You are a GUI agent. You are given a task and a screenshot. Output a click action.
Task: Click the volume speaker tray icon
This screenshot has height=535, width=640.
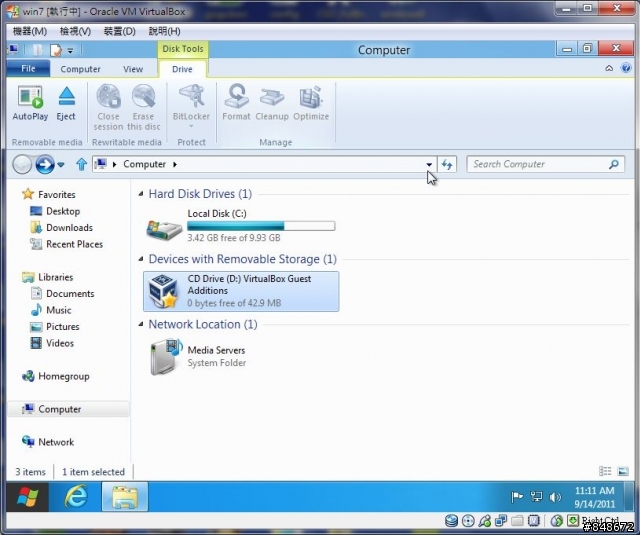[555, 497]
